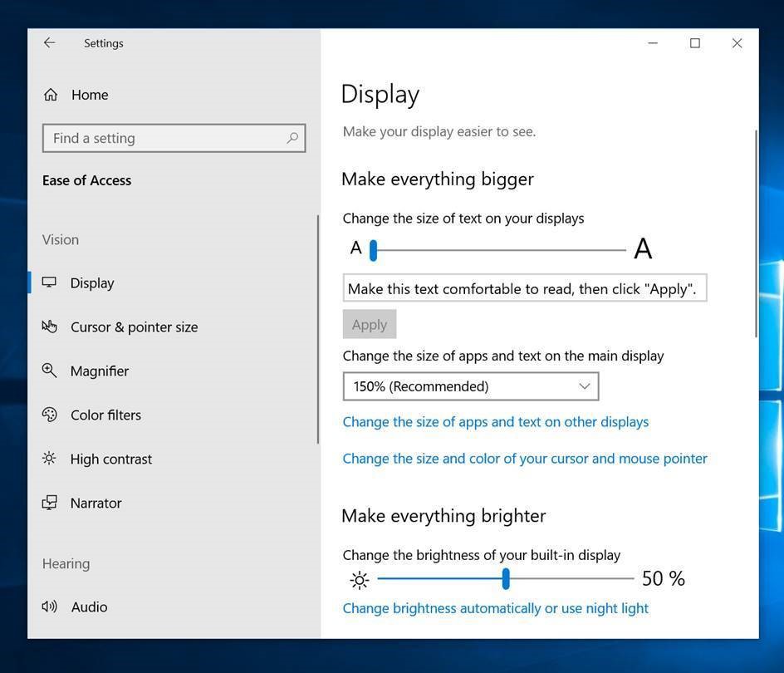Open cursor and mouse pointer size link
The height and width of the screenshot is (673, 784).
pyautogui.click(x=524, y=459)
